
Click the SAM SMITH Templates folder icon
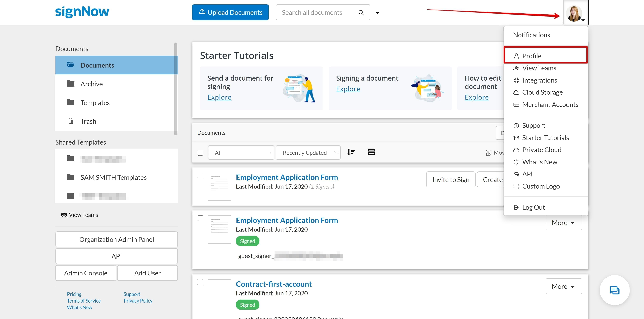pyautogui.click(x=71, y=177)
